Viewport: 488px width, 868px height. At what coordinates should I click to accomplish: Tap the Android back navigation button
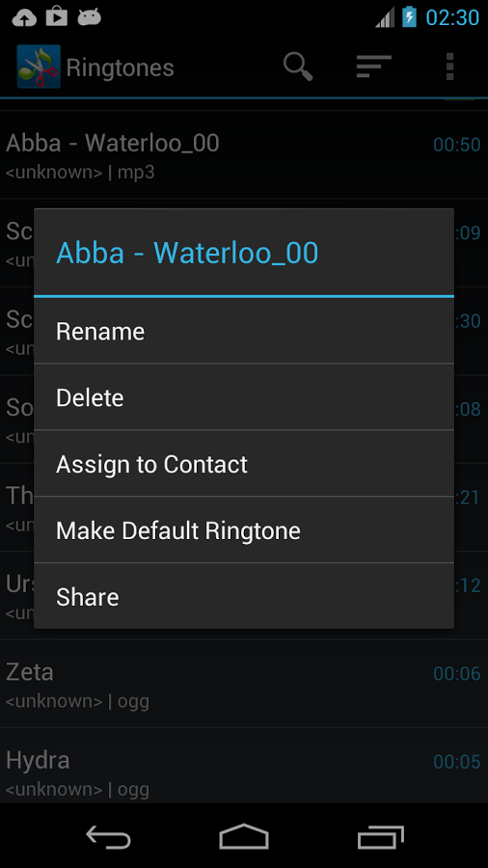point(108,836)
